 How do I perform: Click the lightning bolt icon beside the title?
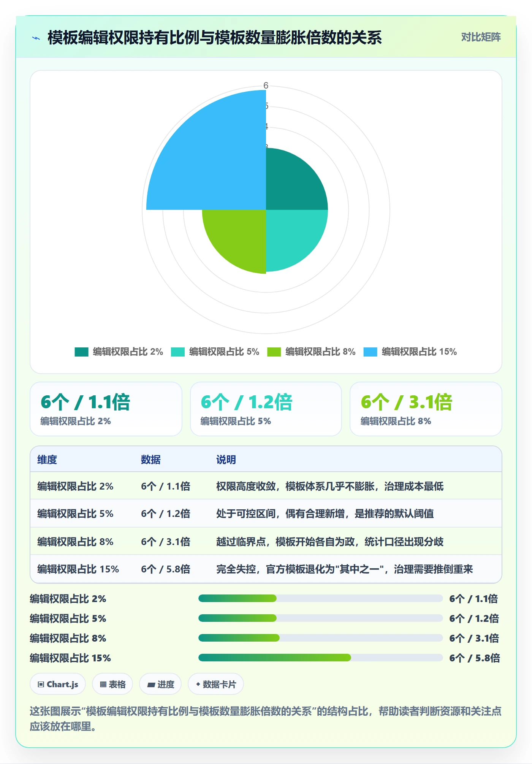(36, 38)
